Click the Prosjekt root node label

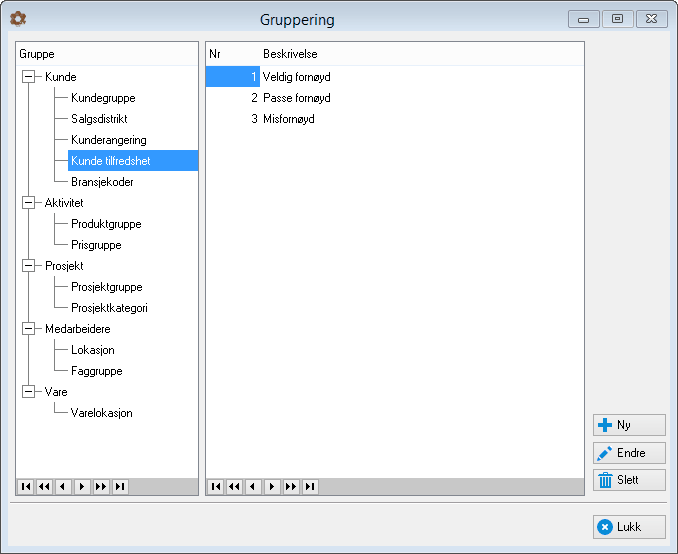(64, 266)
